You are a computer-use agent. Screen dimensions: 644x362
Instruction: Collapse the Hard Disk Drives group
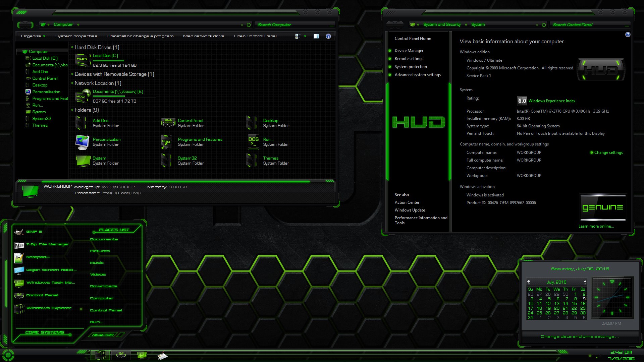tap(97, 47)
